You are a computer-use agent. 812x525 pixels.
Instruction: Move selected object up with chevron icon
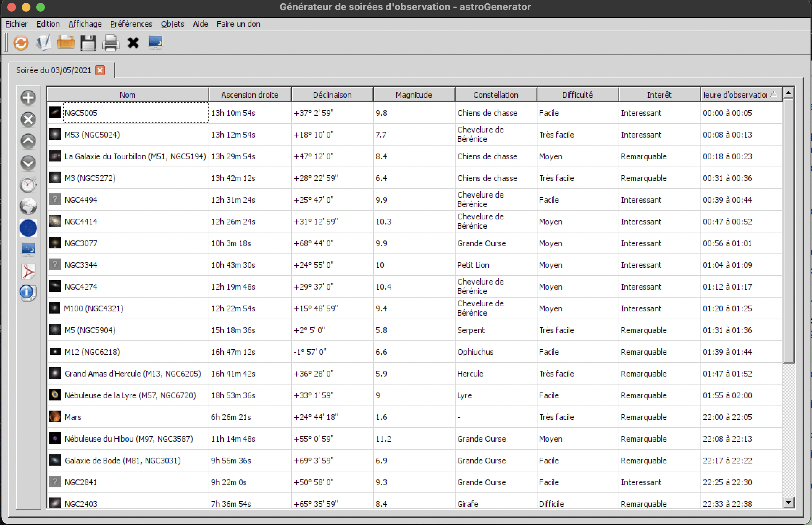[x=28, y=141]
